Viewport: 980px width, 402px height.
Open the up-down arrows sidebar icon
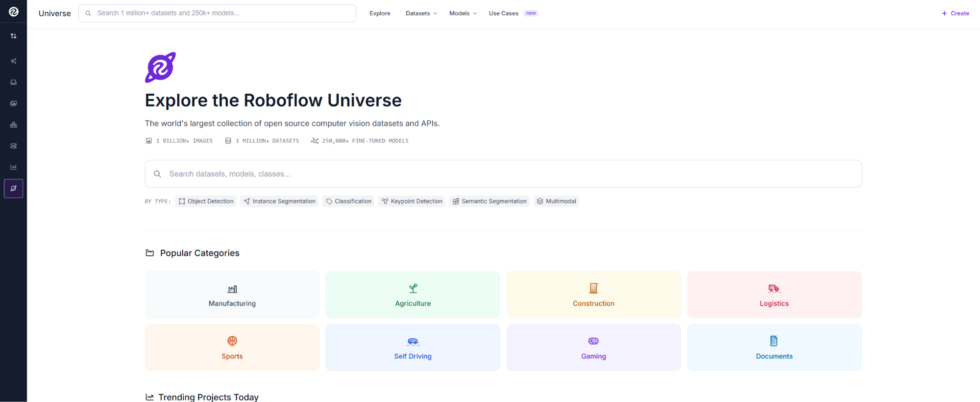tap(14, 36)
